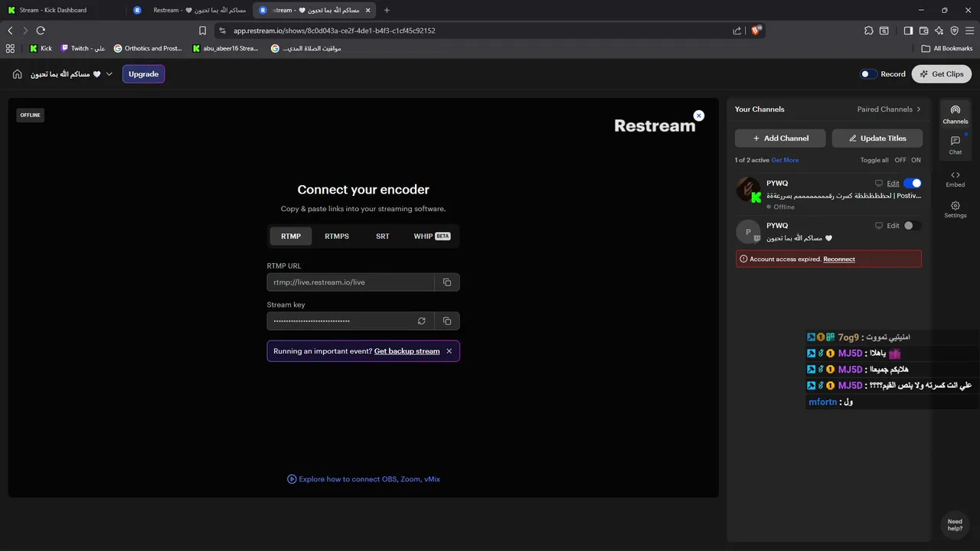Copy the stream key
Image resolution: width=980 pixels, height=551 pixels.
point(447,321)
